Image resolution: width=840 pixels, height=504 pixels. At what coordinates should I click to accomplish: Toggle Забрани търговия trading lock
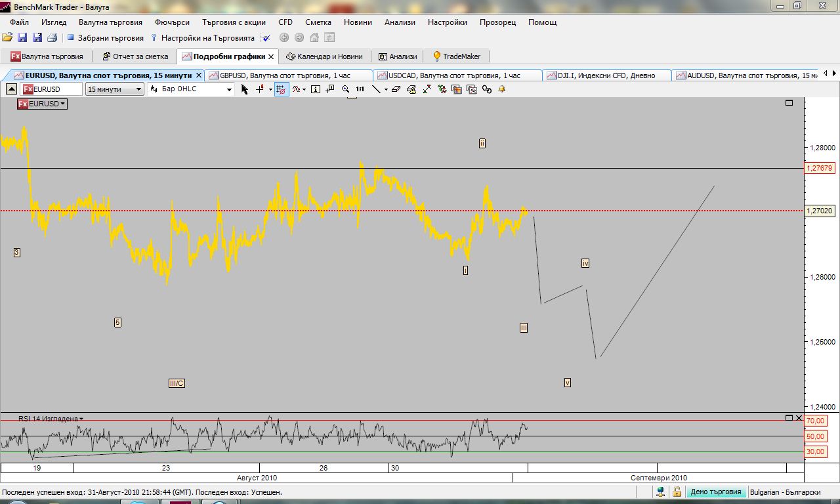click(105, 38)
